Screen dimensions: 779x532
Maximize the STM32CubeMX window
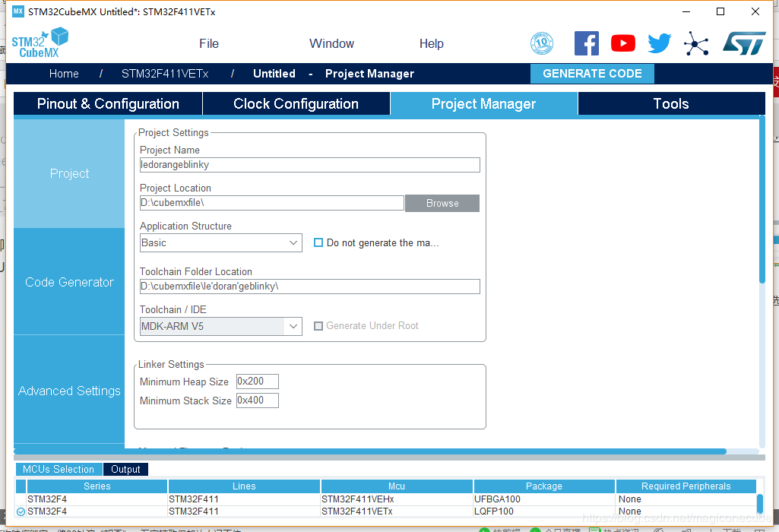point(720,11)
